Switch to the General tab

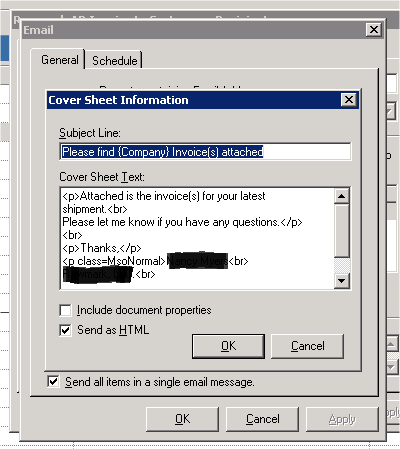click(60, 60)
